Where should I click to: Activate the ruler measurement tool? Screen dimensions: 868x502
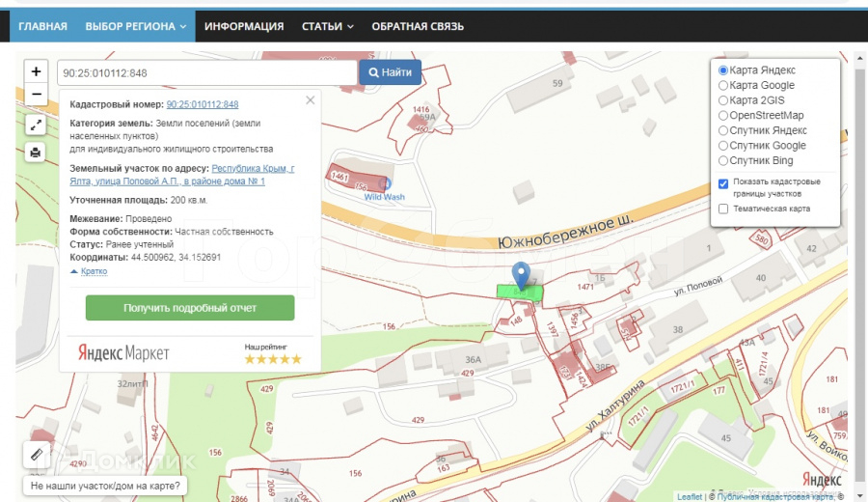click(x=36, y=454)
